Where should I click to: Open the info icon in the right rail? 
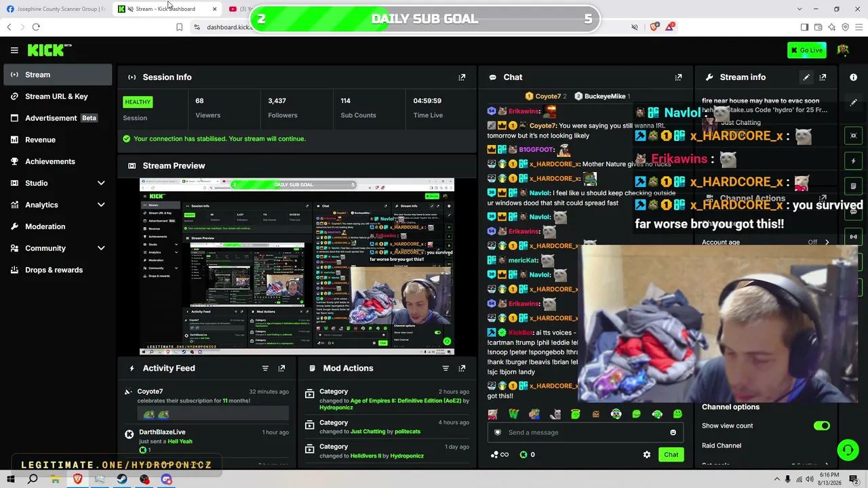(x=853, y=77)
